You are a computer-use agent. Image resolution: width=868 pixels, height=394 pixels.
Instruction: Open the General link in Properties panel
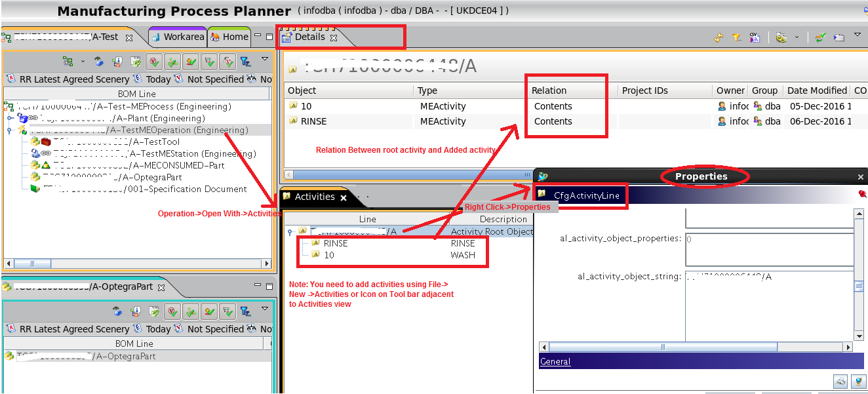point(555,361)
